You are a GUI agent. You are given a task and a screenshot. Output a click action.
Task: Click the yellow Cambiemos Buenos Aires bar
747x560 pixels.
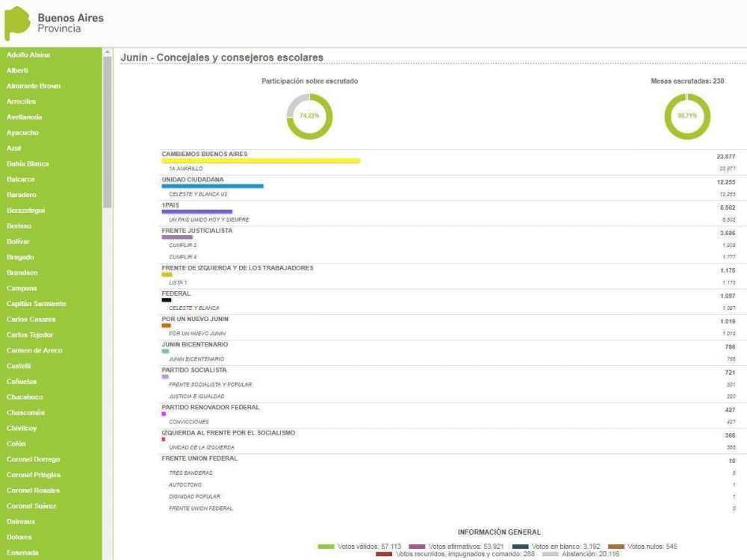pos(261,161)
